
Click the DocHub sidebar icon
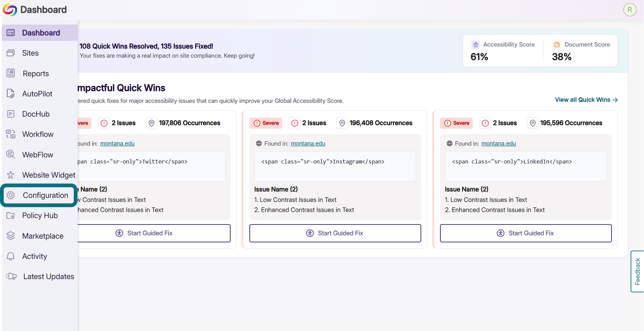pos(11,114)
